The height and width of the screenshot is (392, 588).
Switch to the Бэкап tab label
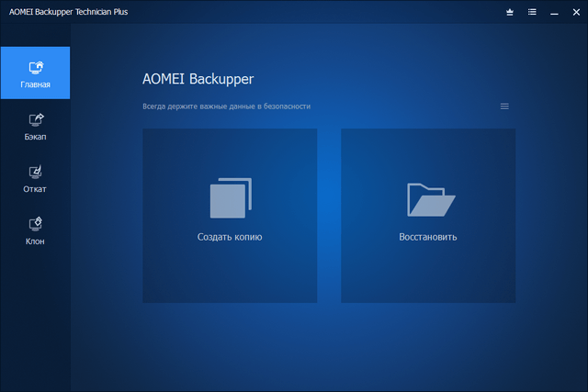click(x=36, y=137)
